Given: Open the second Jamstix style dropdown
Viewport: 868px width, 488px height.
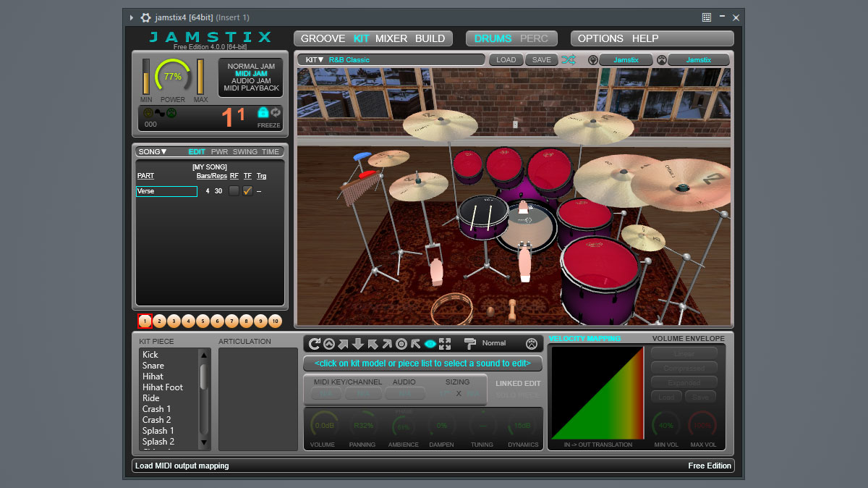Looking at the screenshot, I should (698, 60).
